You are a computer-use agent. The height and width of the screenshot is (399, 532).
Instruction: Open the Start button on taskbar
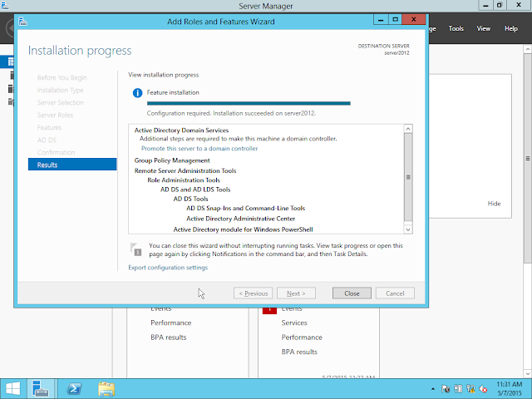(13, 389)
